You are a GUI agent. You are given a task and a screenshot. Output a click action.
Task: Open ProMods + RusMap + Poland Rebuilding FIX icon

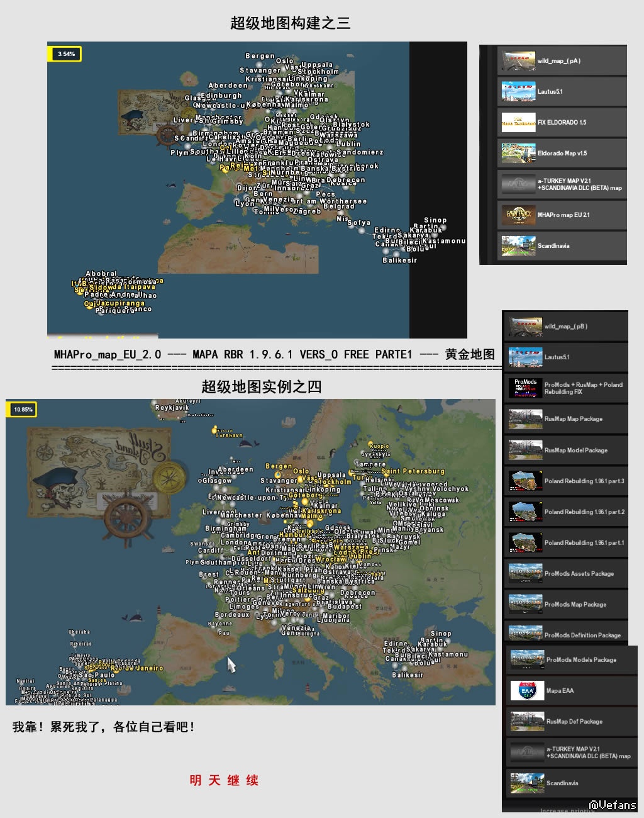[x=525, y=388]
